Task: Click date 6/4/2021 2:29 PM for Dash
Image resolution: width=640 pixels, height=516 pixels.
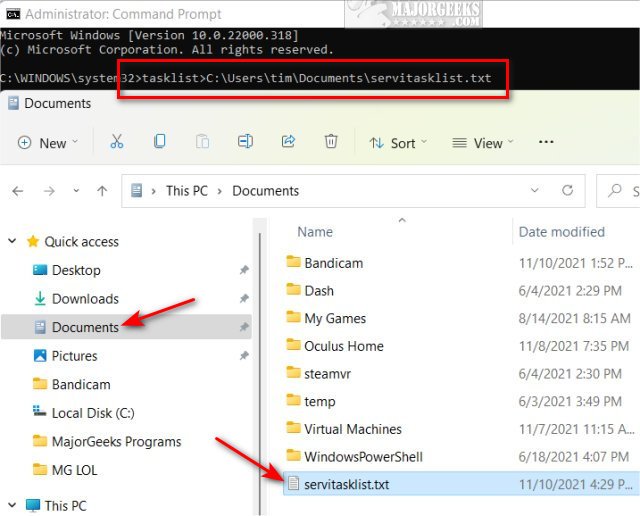Action: click(x=570, y=291)
